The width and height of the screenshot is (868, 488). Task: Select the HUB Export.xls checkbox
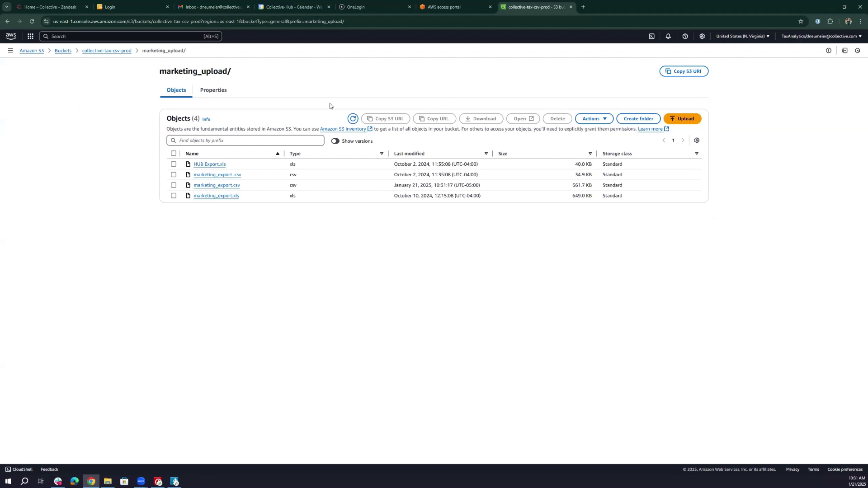[174, 164]
